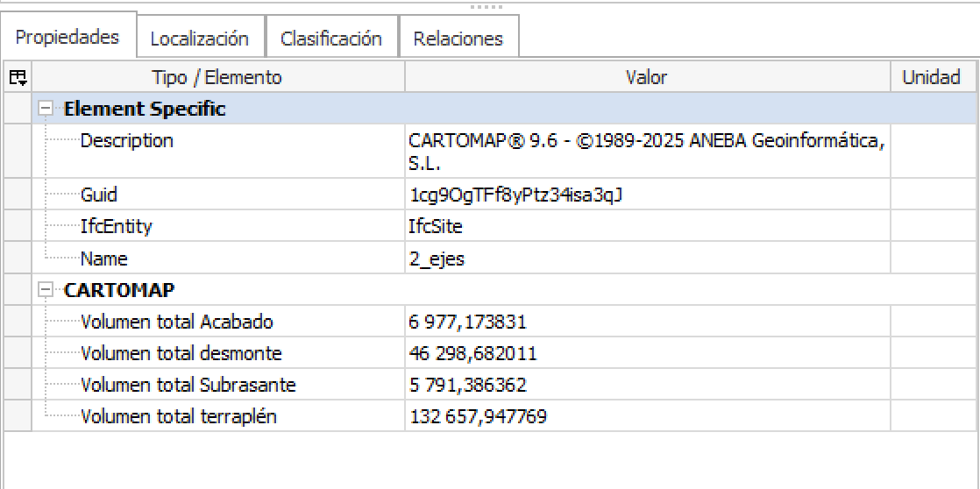The height and width of the screenshot is (489, 980).
Task: Collapse the CARTOMAP group
Action: 45,290
